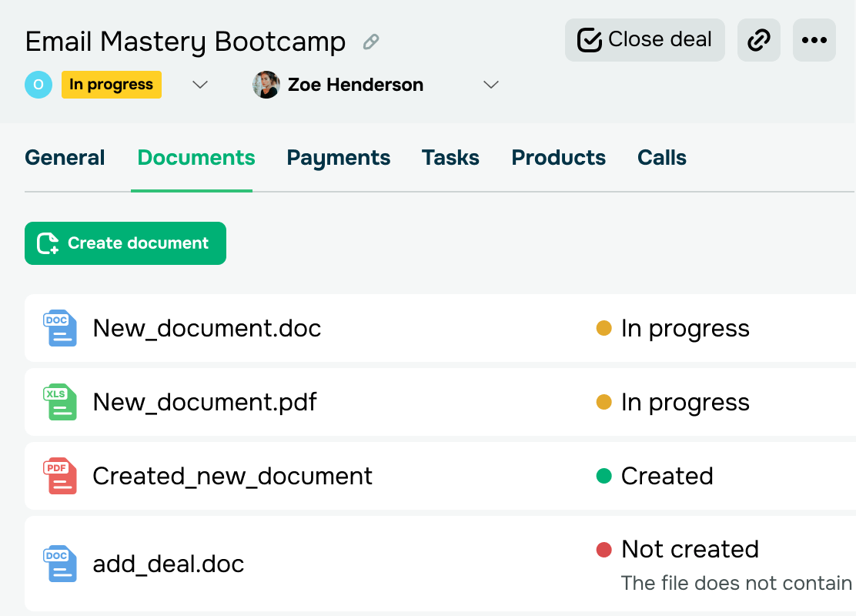The height and width of the screenshot is (616, 856).
Task: Copy the deal link with the chain icon
Action: pyautogui.click(x=759, y=40)
